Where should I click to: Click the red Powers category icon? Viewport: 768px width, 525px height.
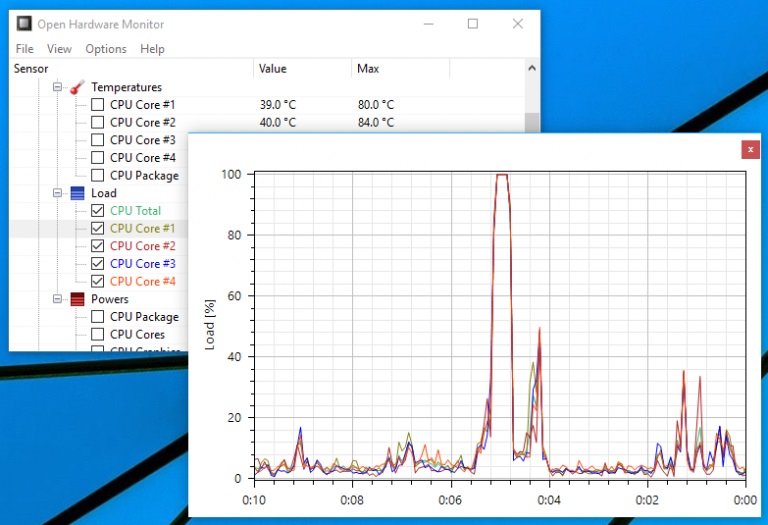tap(78, 300)
